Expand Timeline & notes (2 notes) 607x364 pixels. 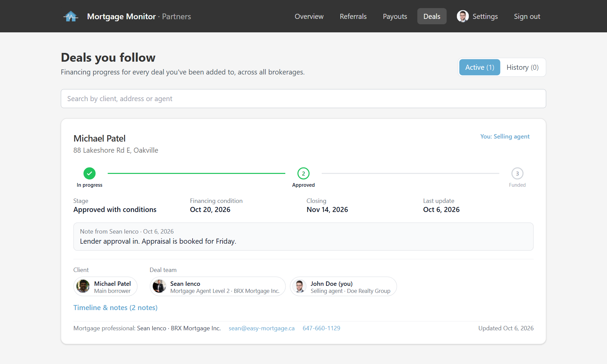pos(115,308)
